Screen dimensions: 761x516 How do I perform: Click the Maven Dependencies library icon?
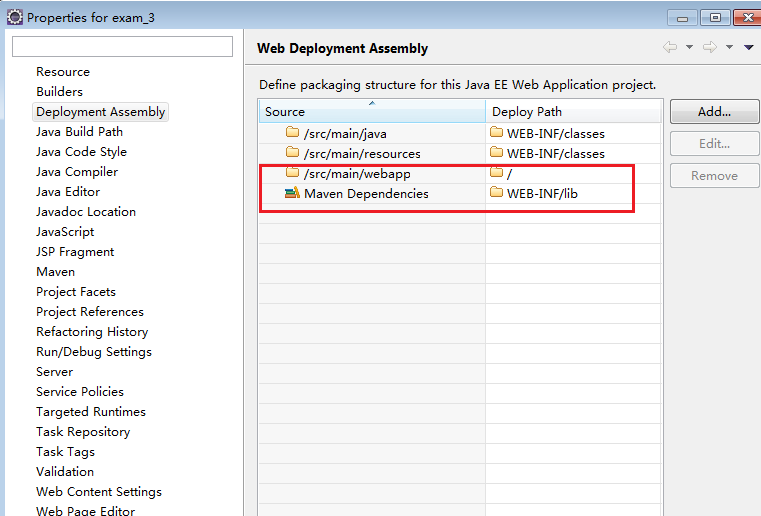click(x=292, y=193)
